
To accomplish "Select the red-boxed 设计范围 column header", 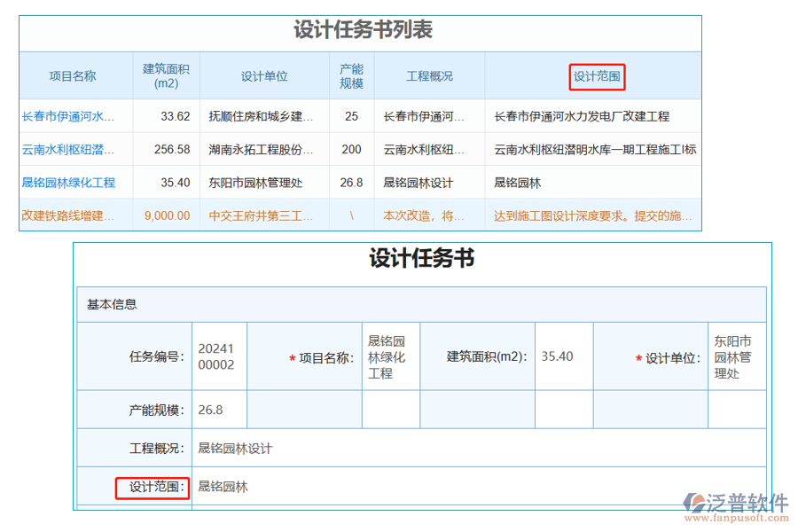I will pos(597,76).
